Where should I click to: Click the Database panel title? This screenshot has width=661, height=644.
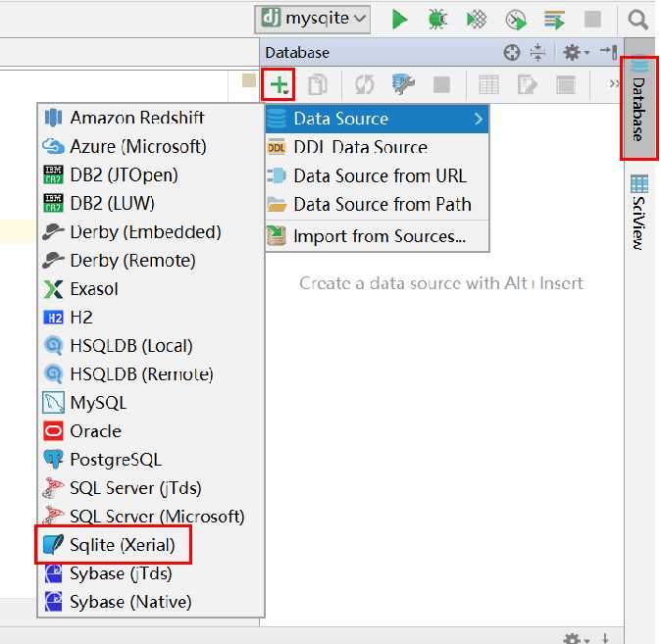pos(297,53)
